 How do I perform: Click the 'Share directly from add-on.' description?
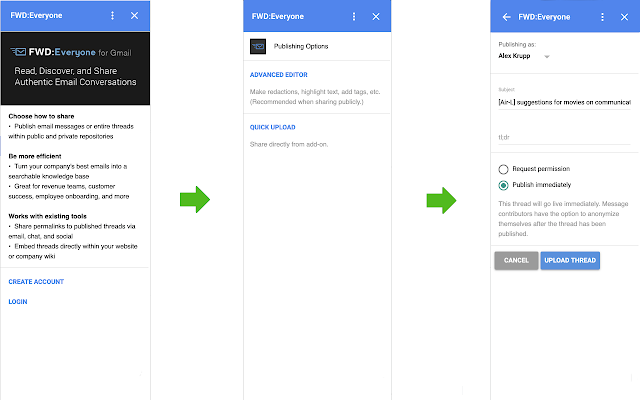click(289, 144)
